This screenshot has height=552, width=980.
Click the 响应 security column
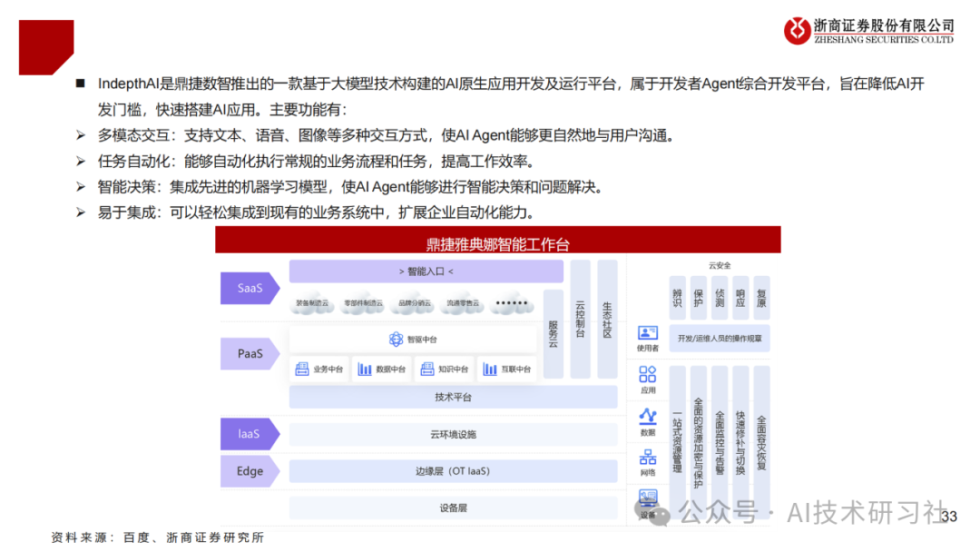pyautogui.click(x=740, y=298)
